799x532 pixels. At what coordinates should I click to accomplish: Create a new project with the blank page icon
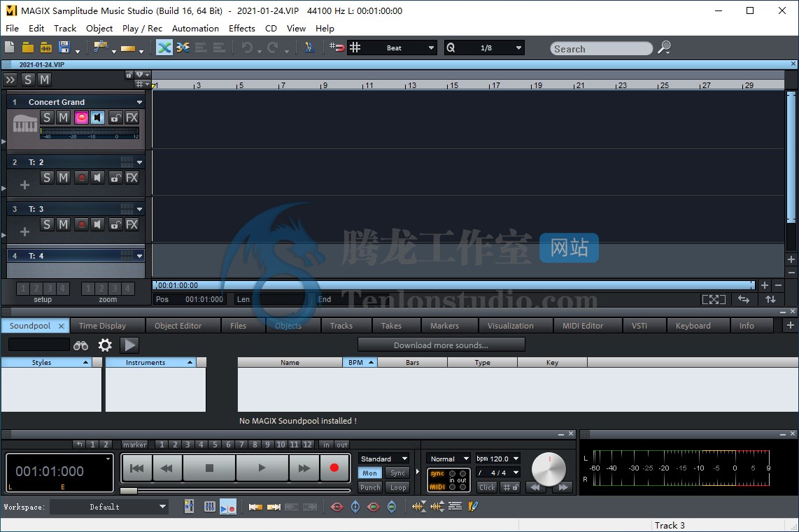coord(10,48)
